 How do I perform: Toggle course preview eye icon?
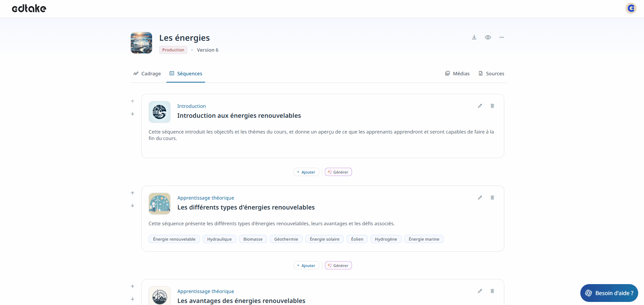[x=488, y=37]
